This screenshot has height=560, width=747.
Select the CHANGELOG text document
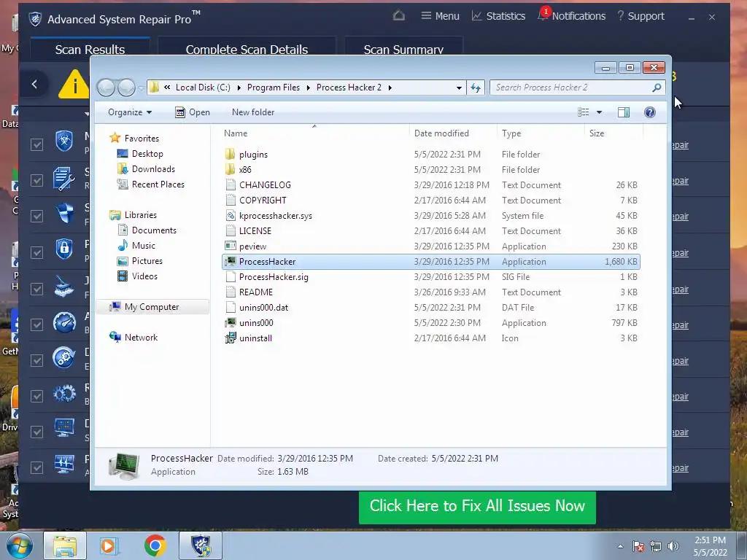265,184
